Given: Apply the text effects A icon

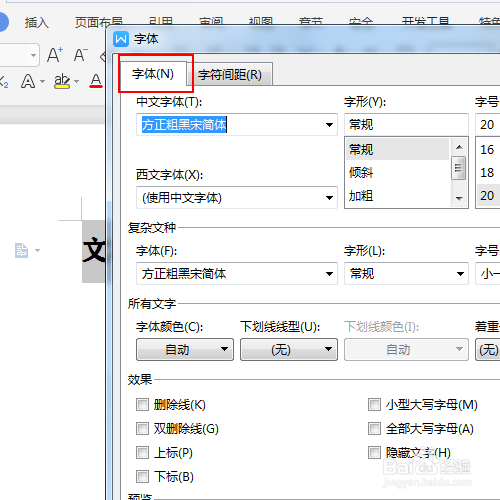Looking at the screenshot, I should 28,81.
